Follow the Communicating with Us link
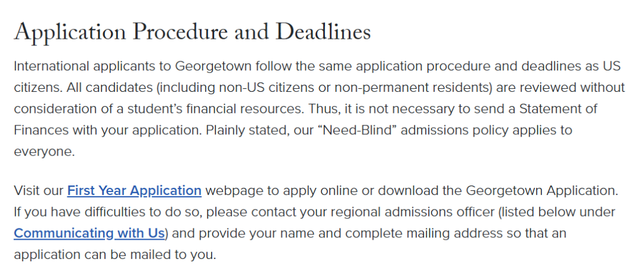Screen dimensions: 644x272 tap(89, 233)
